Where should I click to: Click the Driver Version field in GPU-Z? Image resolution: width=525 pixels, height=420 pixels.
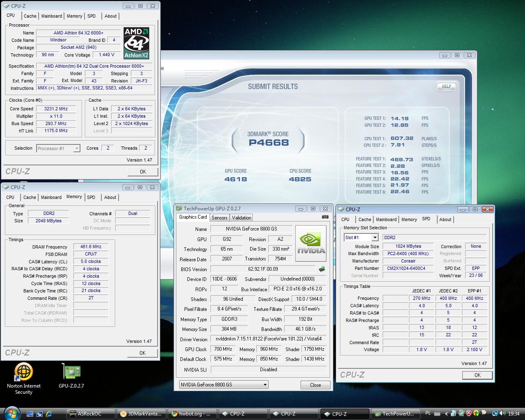pyautogui.click(x=269, y=339)
